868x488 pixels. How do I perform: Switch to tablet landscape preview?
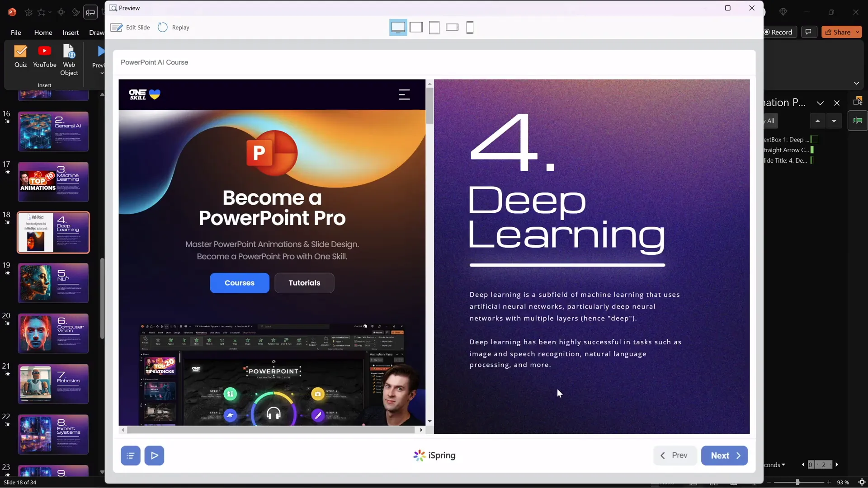(x=416, y=28)
